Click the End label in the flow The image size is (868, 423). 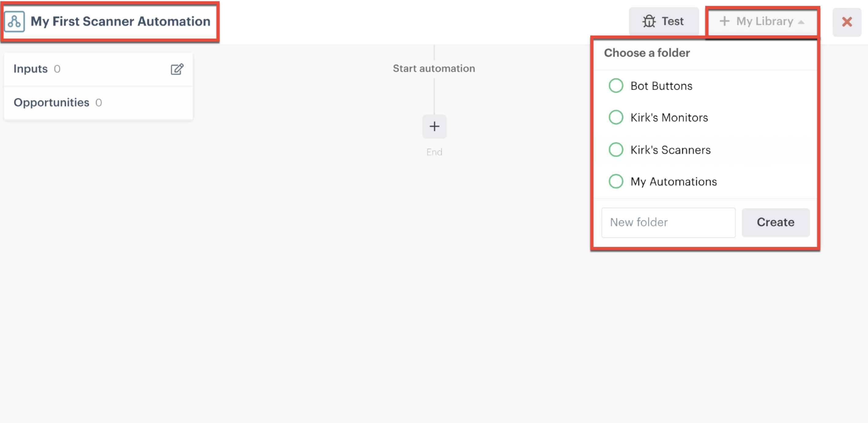tap(434, 152)
